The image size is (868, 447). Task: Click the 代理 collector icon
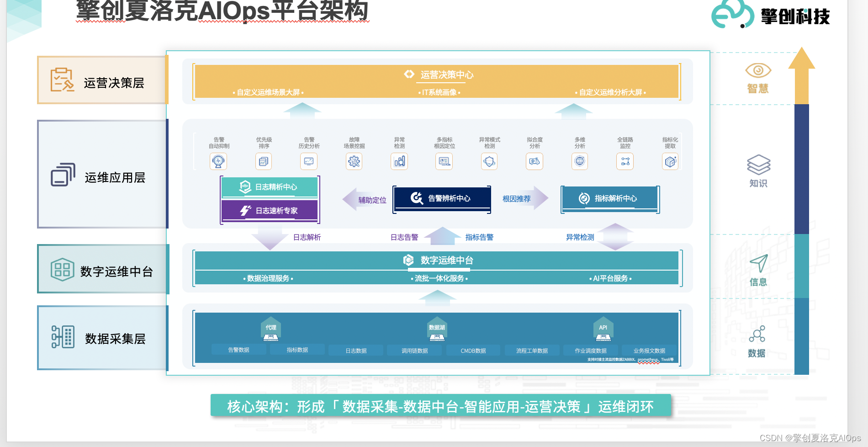(x=271, y=330)
